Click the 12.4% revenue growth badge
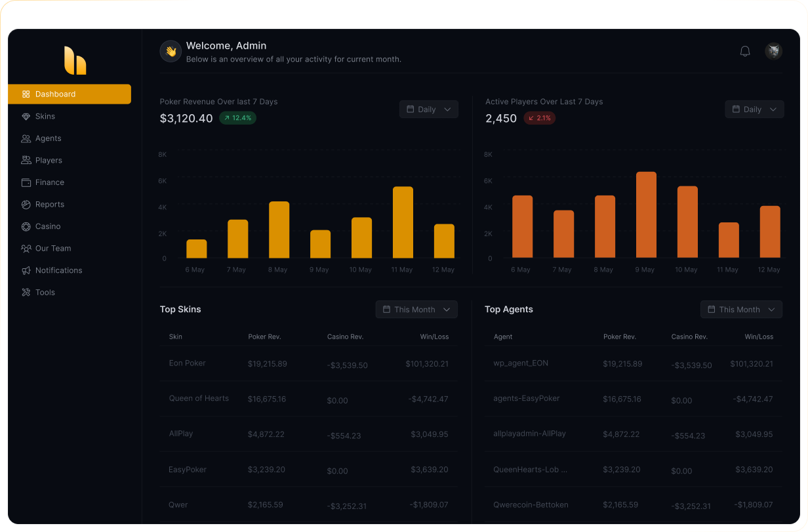 pyautogui.click(x=237, y=118)
